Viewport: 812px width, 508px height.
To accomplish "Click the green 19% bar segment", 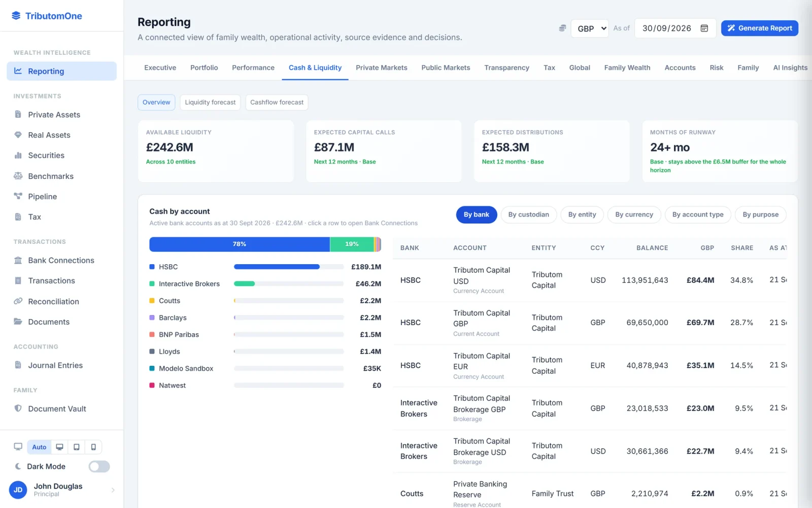I will click(x=352, y=244).
